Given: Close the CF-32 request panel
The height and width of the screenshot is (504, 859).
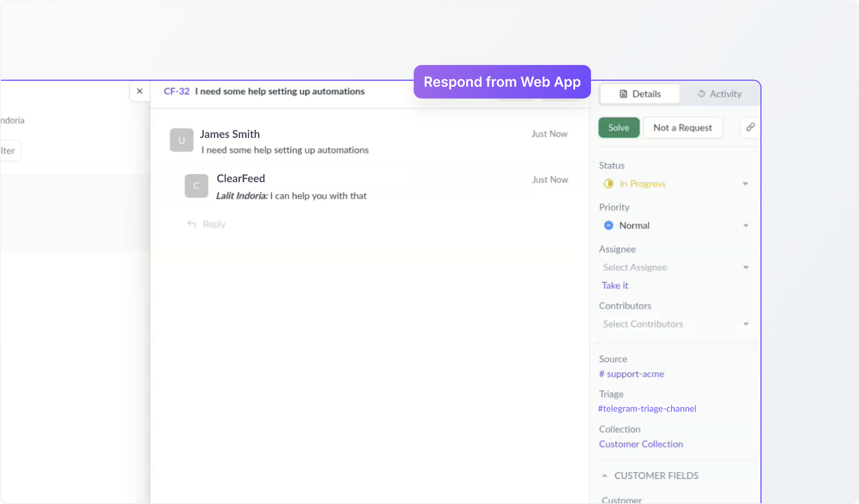Looking at the screenshot, I should [140, 91].
